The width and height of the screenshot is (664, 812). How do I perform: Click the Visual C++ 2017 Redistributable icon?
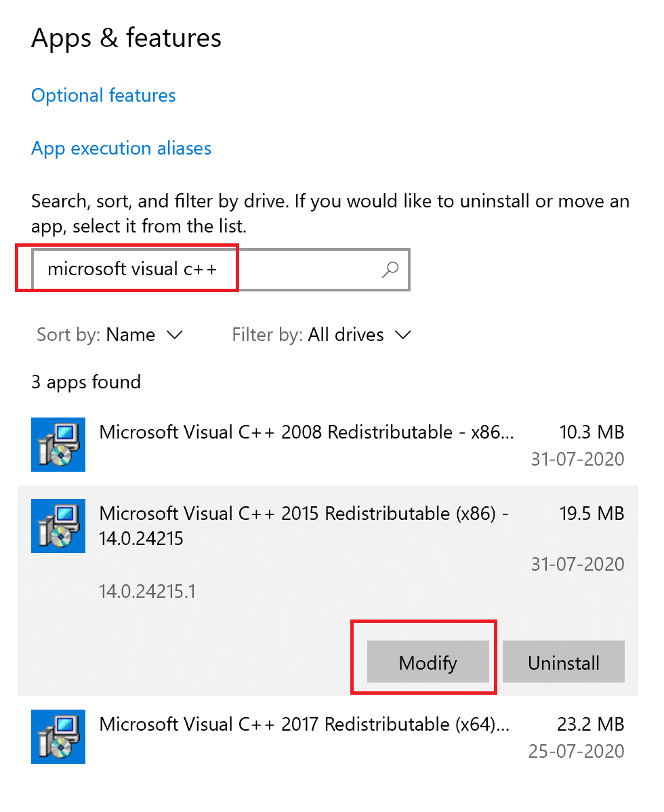58,737
